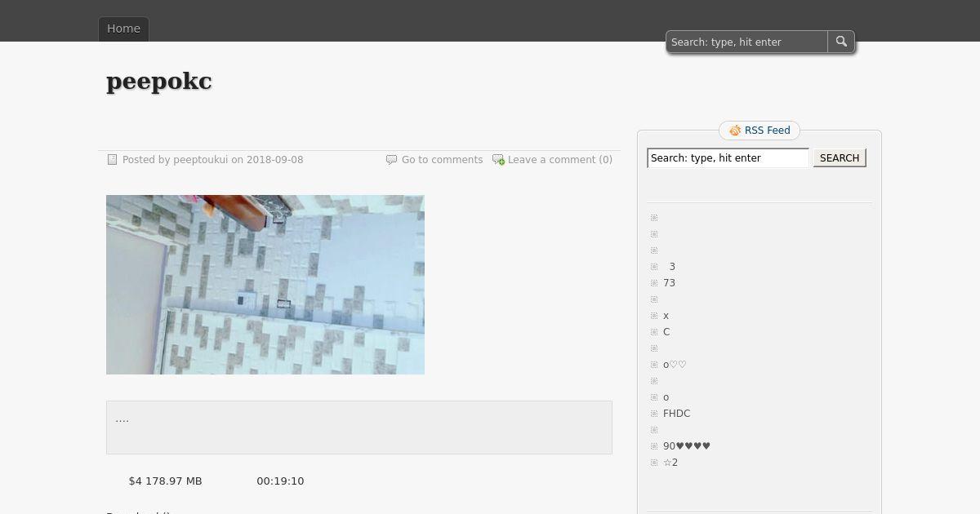
Task: Click the RSS Feed orange icon
Action: point(735,131)
